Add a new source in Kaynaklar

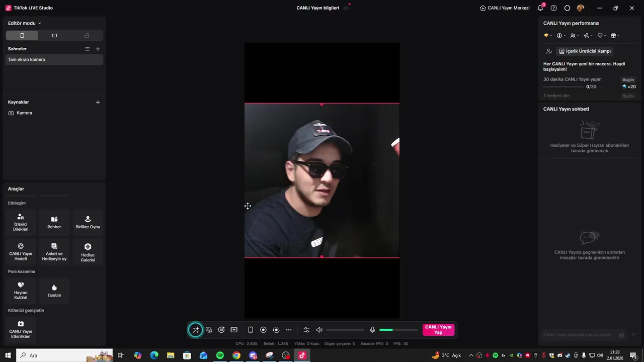click(98, 102)
